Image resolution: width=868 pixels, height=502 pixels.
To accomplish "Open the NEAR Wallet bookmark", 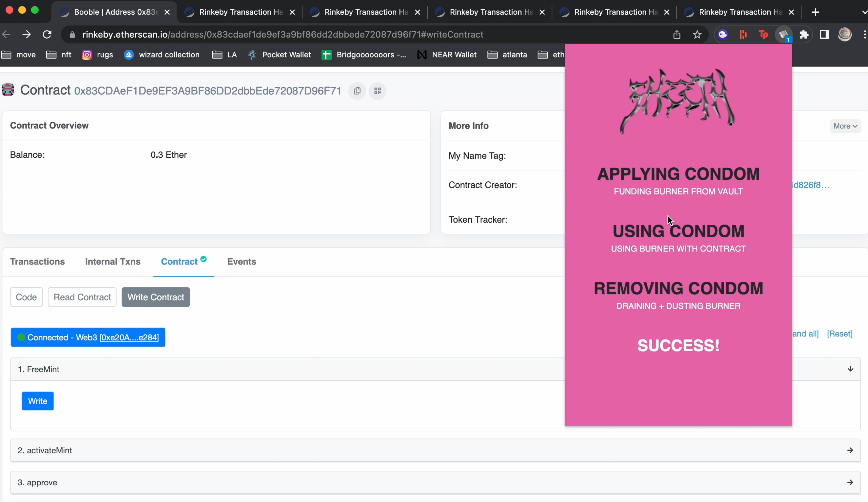I will 447,55.
